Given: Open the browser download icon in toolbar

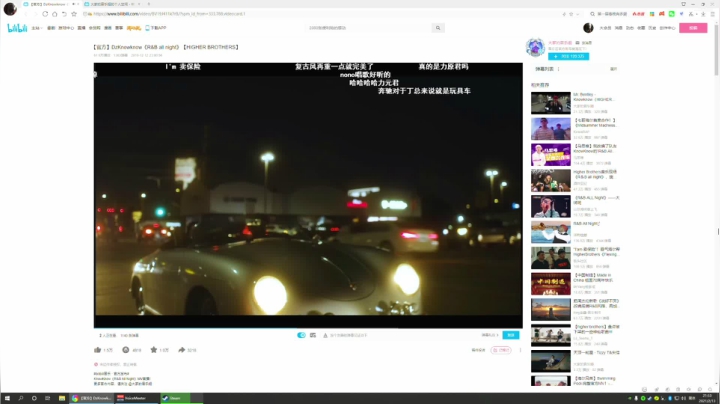Looking at the screenshot, I should (703, 14).
